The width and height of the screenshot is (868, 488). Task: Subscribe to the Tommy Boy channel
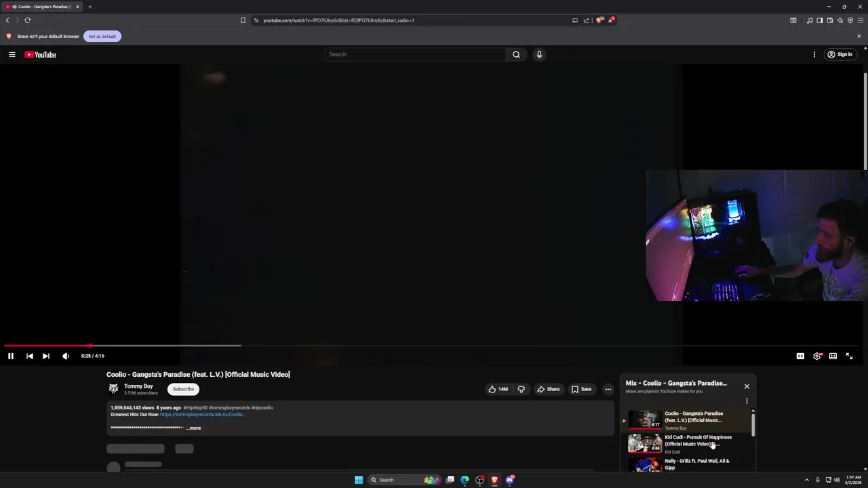pos(183,389)
